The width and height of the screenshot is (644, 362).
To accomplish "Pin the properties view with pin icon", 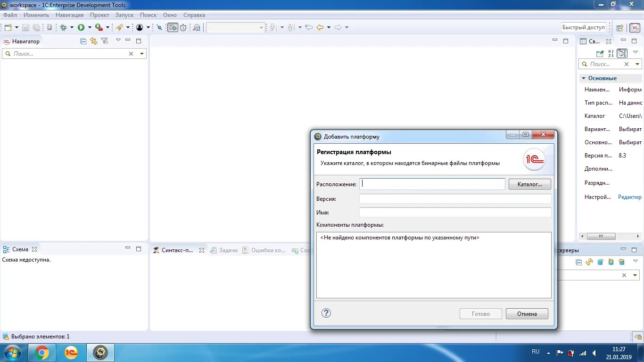I will [x=600, y=53].
